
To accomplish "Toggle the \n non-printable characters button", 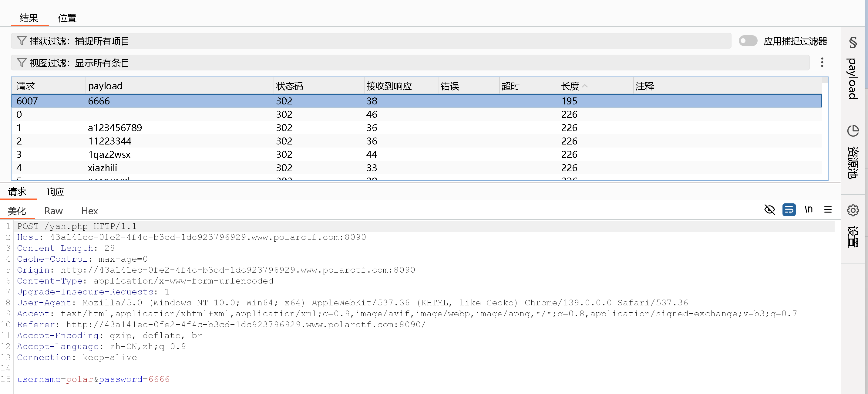I will [808, 210].
